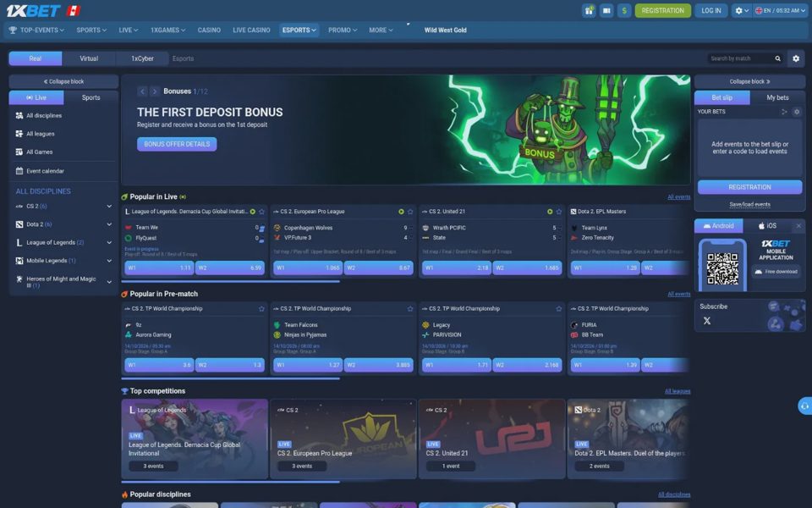Image resolution: width=812 pixels, height=508 pixels.
Task: Switch to the My bets tab
Action: point(777,97)
